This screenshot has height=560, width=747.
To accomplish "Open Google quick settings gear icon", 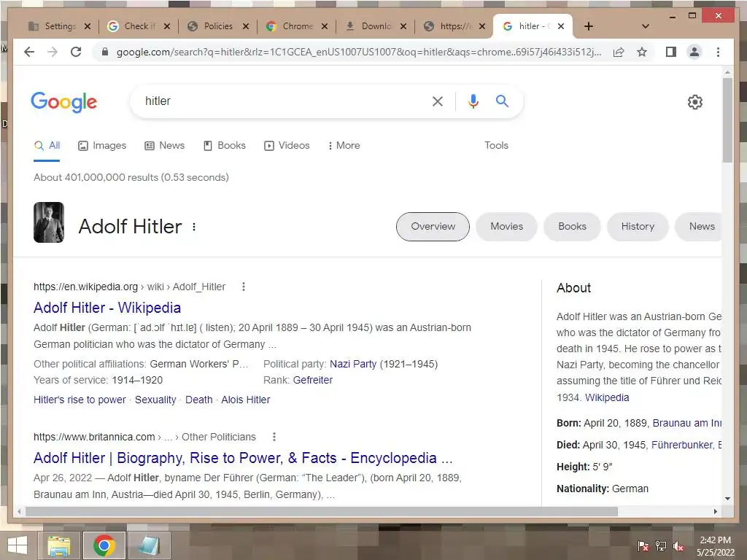I will pyautogui.click(x=695, y=102).
